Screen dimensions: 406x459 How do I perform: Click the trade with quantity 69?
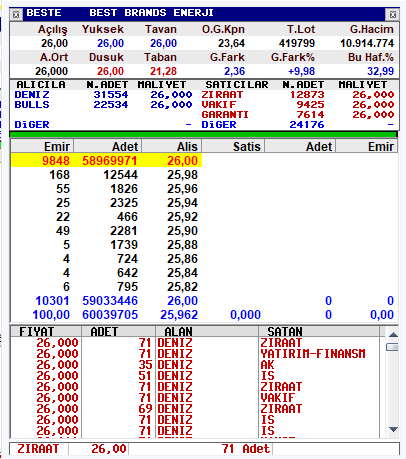tap(145, 409)
